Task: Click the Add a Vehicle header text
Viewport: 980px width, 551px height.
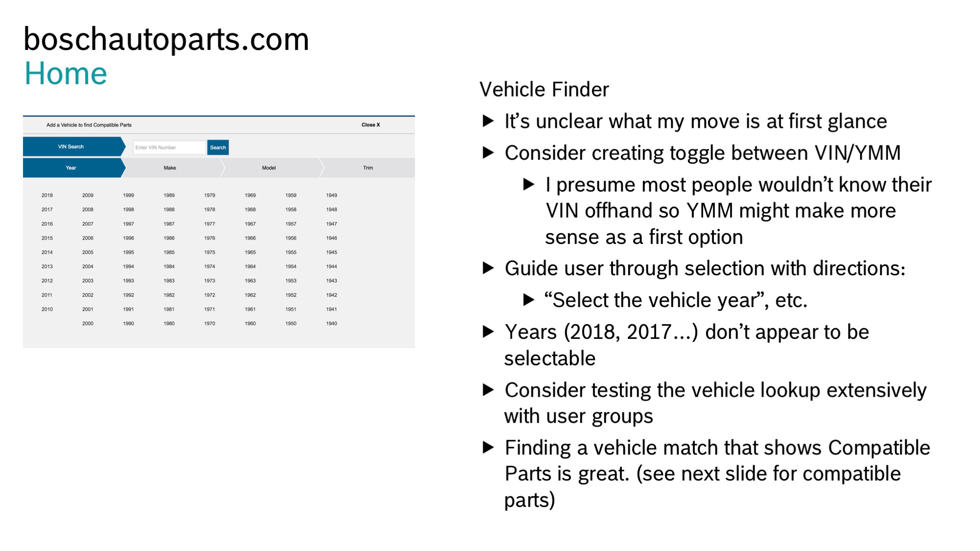Action: click(x=89, y=125)
